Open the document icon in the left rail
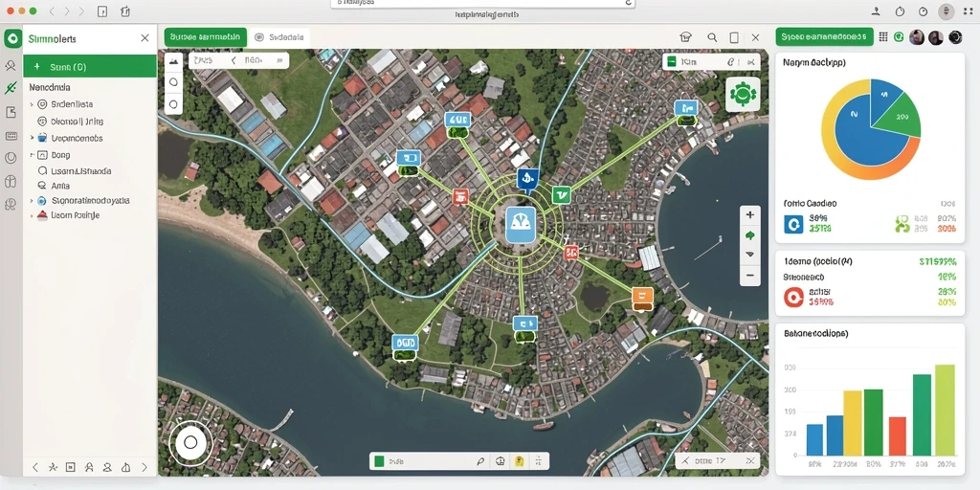The height and width of the screenshot is (490, 980). click(x=10, y=112)
